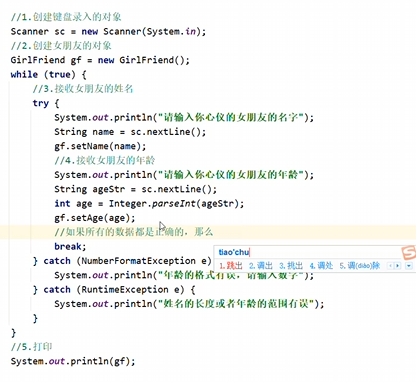Click 'int age = Integer.parseInt(ageStr);' line

pos(149,203)
